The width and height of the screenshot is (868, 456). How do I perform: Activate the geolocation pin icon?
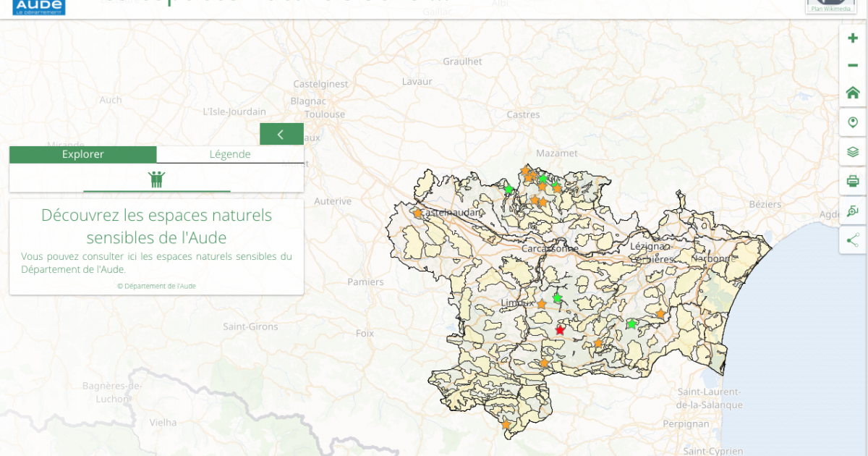coord(852,122)
